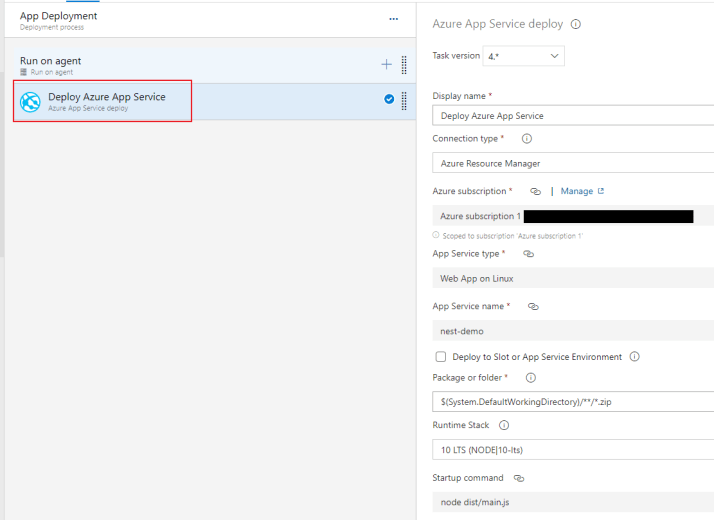The image size is (714, 520).
Task: Open the Task version dropdown
Action: 524,56
